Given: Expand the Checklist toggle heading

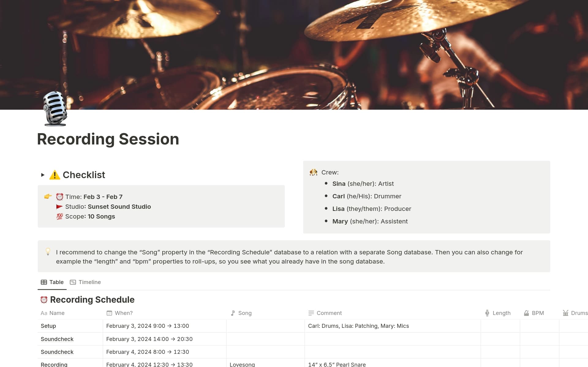Looking at the screenshot, I should tap(43, 175).
